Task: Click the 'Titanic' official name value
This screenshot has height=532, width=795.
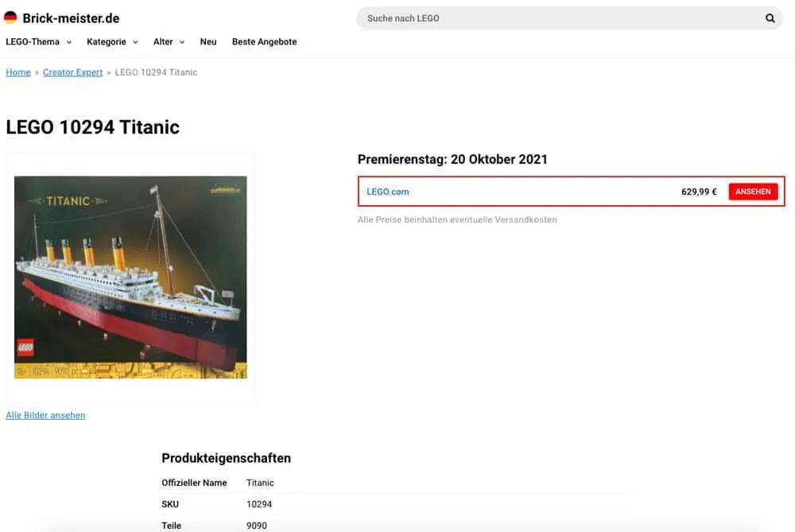Action: pos(260,483)
